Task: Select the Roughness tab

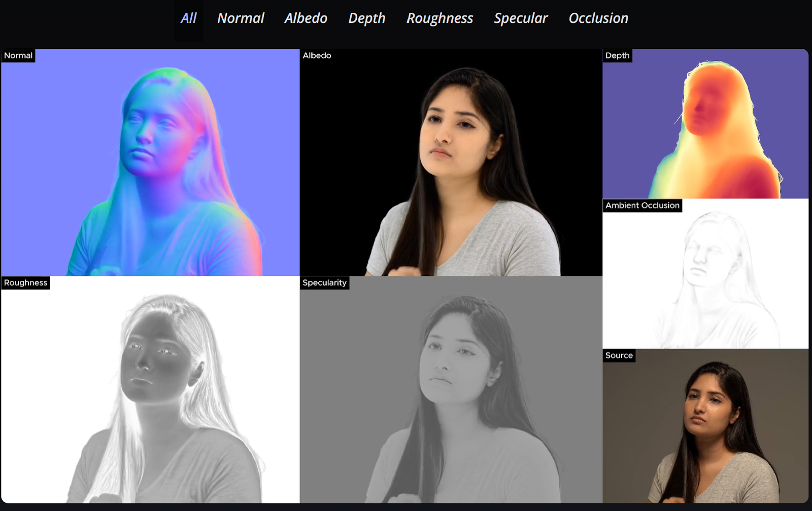Action: pos(439,18)
